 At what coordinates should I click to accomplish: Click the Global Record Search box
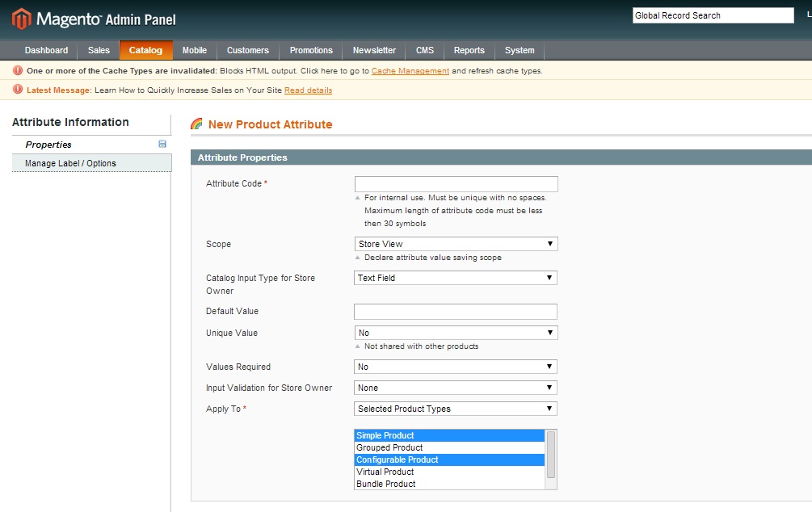[x=713, y=15]
